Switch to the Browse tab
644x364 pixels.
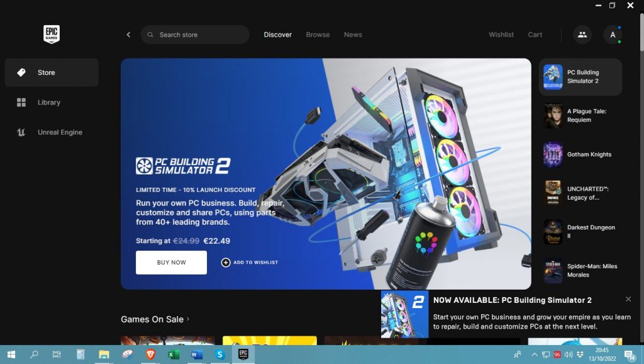point(318,35)
